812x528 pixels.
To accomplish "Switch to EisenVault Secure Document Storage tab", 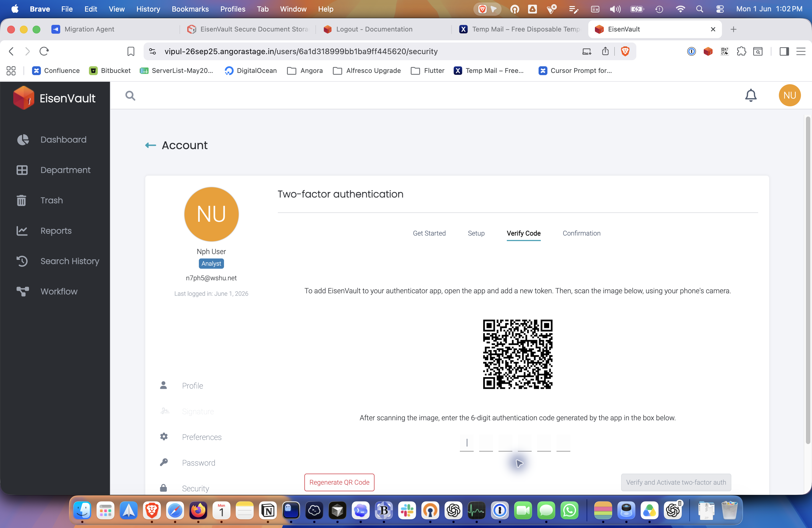I will pyautogui.click(x=248, y=29).
